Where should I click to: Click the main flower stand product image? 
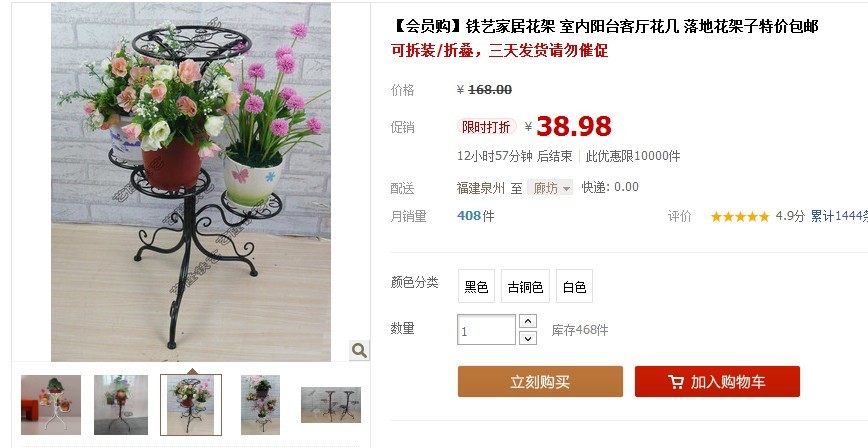click(x=191, y=182)
